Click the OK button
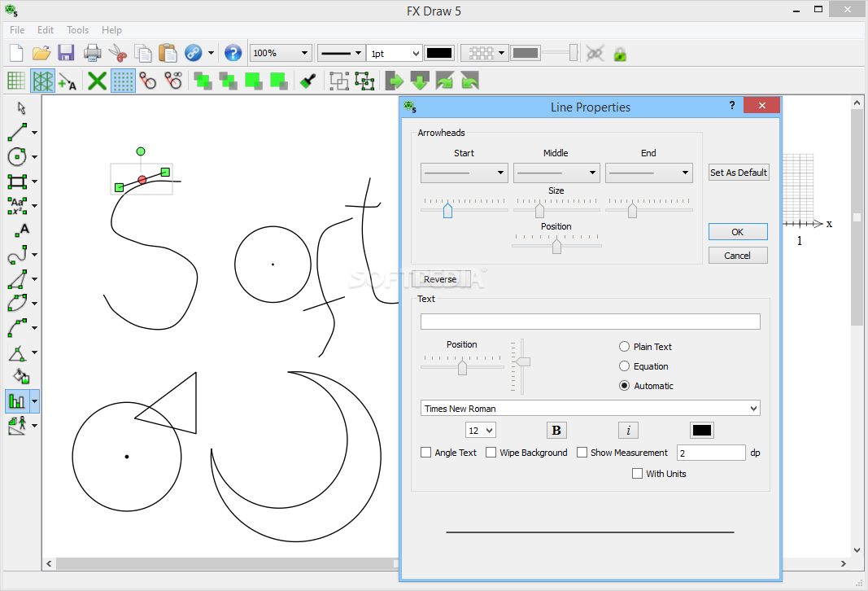This screenshot has width=868, height=591. pyautogui.click(x=738, y=231)
